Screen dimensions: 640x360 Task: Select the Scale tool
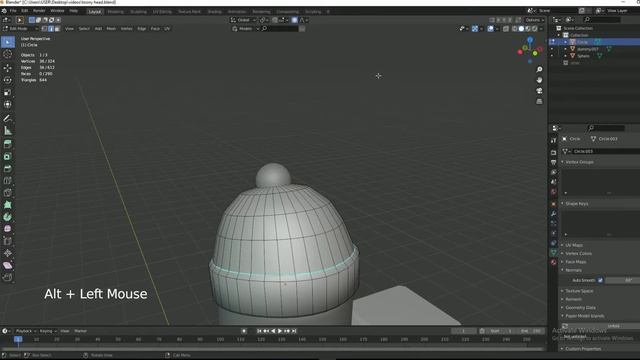click(8, 92)
